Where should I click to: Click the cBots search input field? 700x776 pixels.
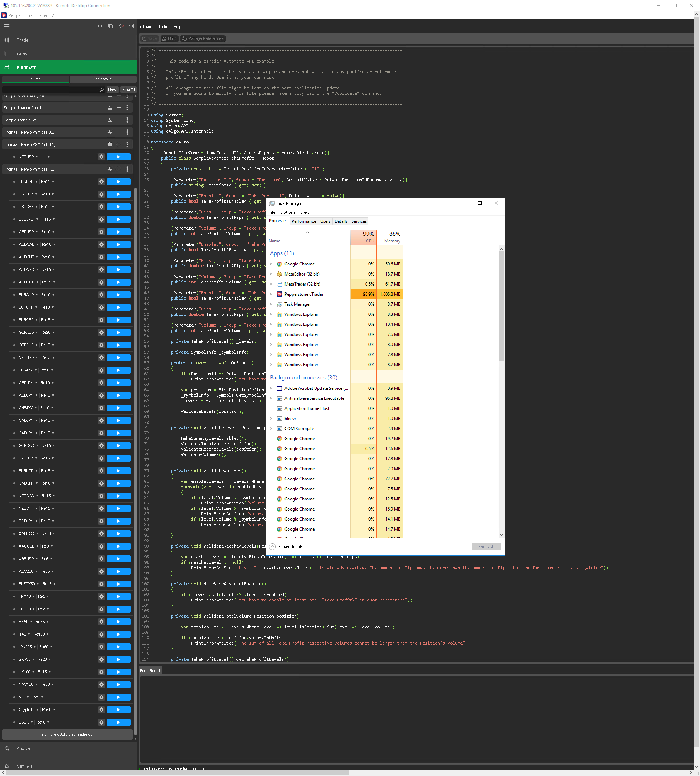(x=50, y=90)
